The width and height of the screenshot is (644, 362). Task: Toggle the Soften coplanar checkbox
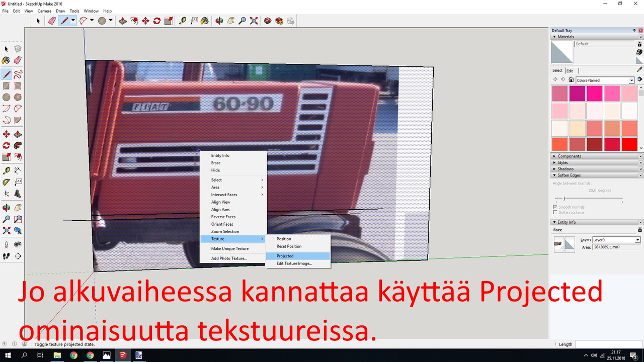555,212
